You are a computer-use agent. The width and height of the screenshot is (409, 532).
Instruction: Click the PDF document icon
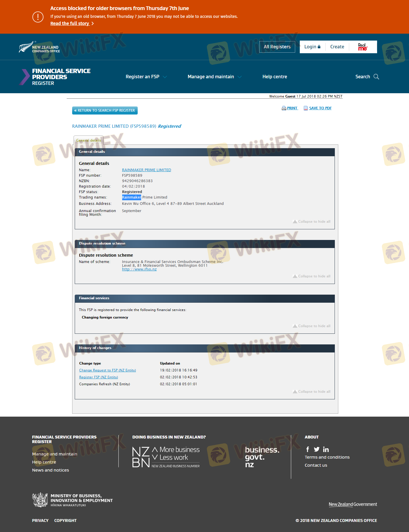[306, 108]
